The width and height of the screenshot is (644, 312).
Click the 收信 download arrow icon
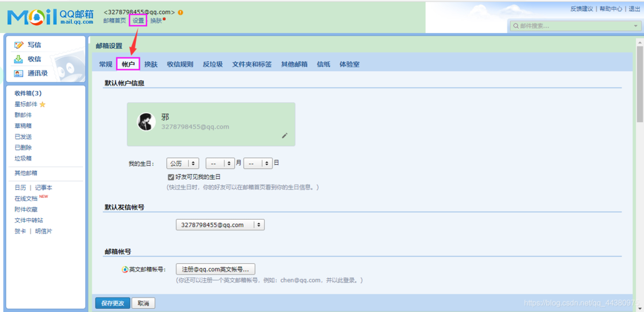tap(19, 59)
